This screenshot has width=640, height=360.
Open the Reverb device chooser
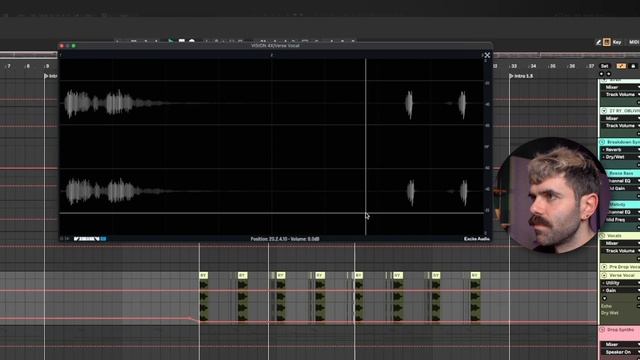(620, 150)
